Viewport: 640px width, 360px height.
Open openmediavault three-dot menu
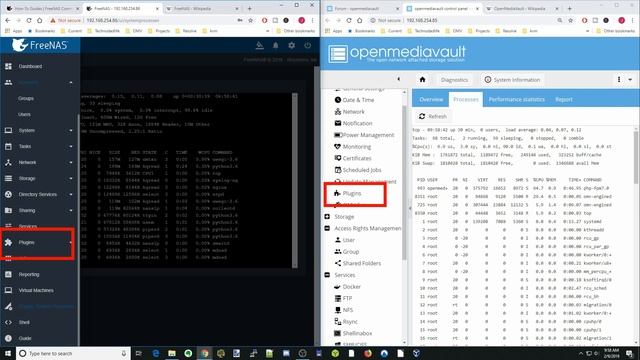[619, 80]
